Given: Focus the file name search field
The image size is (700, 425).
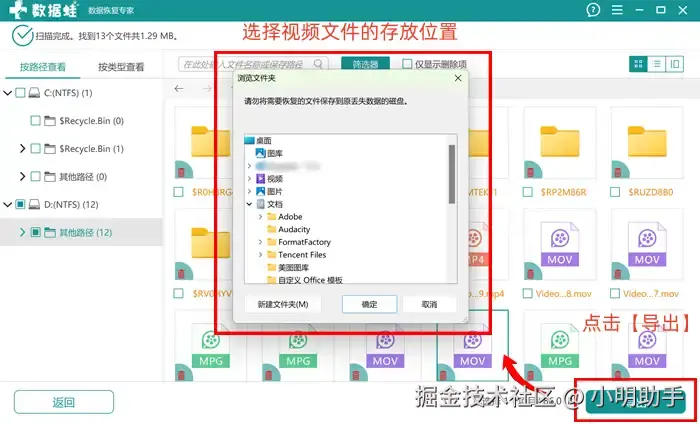Looking at the screenshot, I should 253,64.
